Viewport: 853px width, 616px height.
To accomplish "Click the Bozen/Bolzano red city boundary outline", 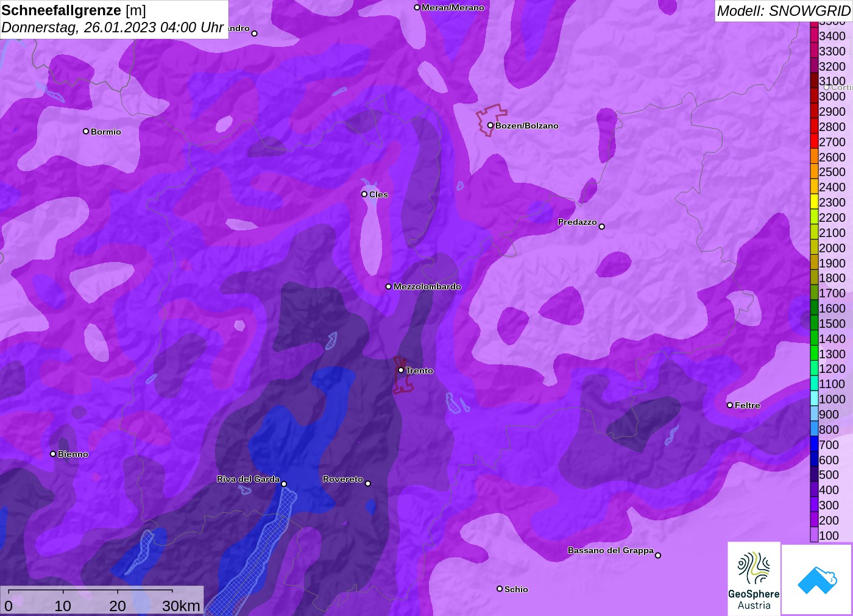I will 490,120.
